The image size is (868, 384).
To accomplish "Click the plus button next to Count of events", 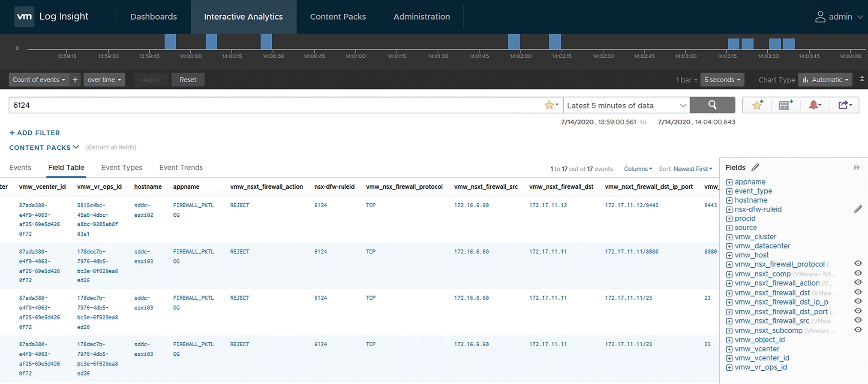I will coord(75,80).
